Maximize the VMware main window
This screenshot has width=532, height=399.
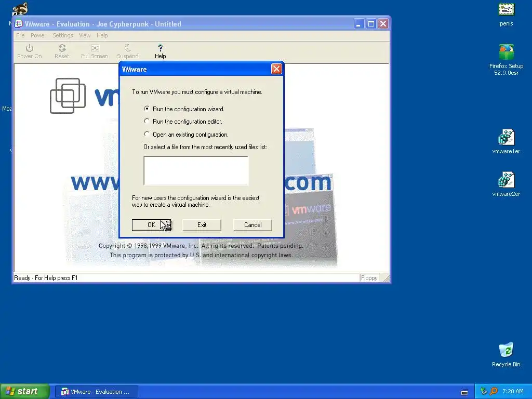(371, 24)
